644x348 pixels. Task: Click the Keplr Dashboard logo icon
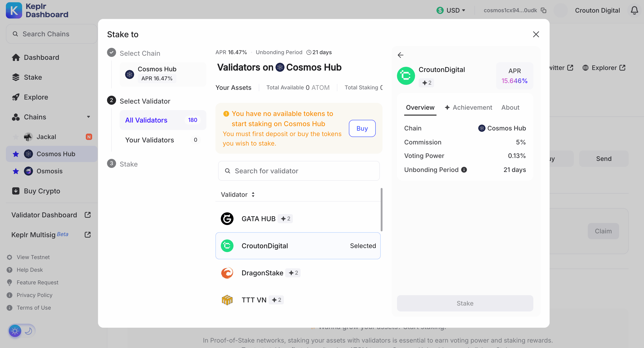click(x=13, y=11)
